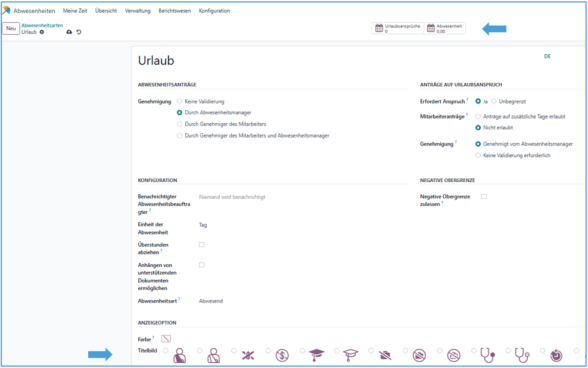Click the Abwesenheiten app logo icon
This screenshot has height=368, width=588.
pos(7,11)
